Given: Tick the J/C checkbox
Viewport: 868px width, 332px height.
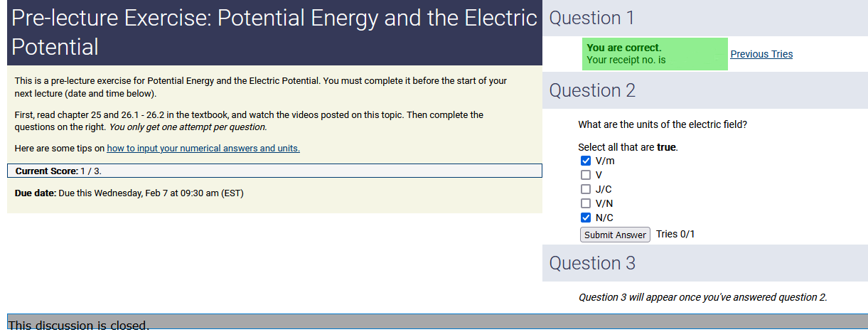Looking at the screenshot, I should point(586,189).
